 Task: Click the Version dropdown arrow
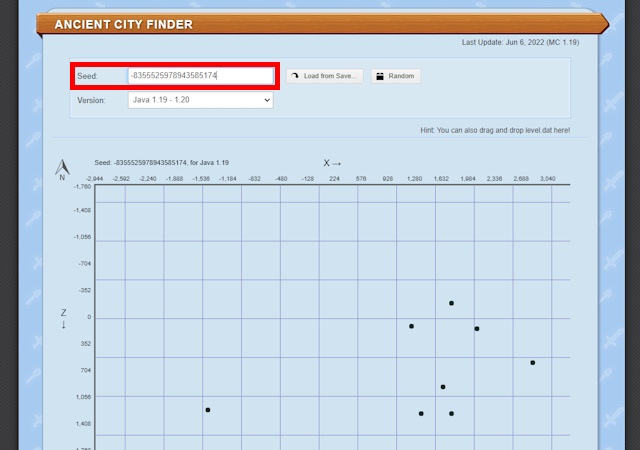(x=266, y=100)
